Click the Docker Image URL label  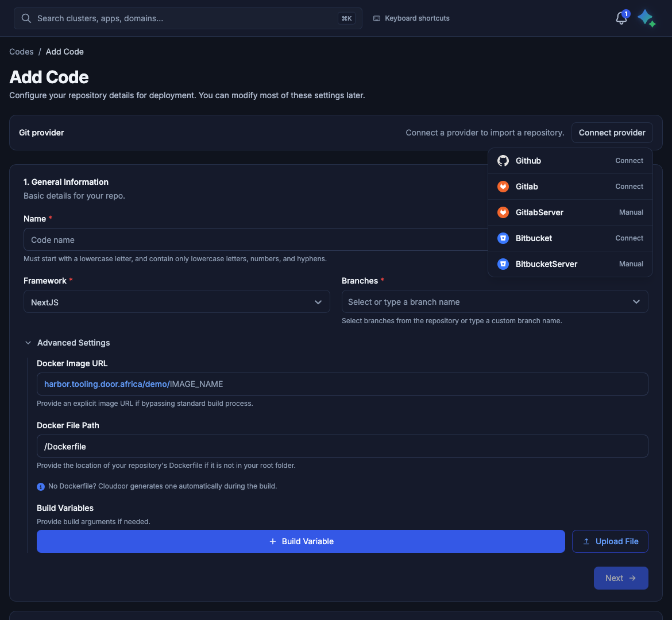(72, 363)
